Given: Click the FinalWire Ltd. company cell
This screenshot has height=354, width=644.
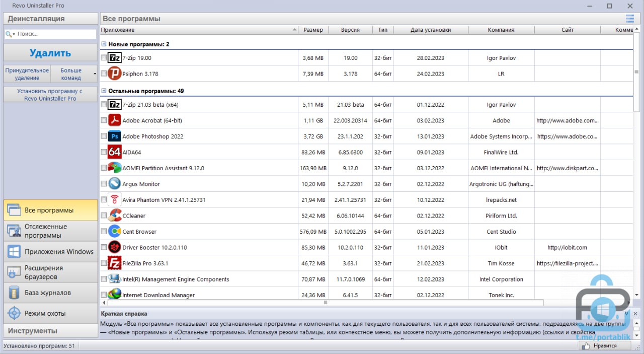Looking at the screenshot, I should [x=501, y=152].
